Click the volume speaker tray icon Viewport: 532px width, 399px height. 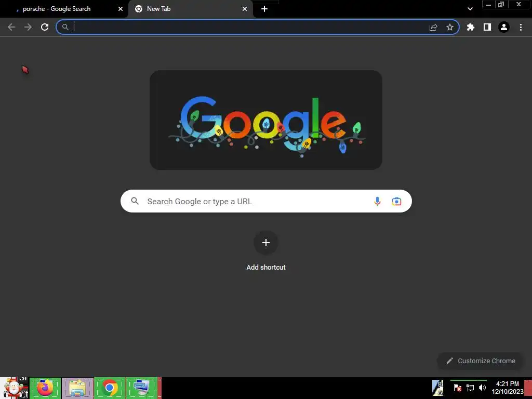(482, 388)
